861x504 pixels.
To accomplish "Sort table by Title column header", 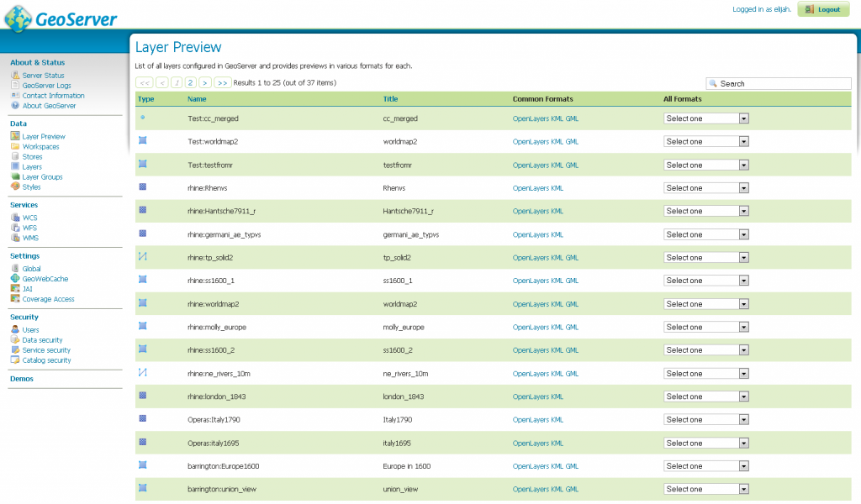I will (x=390, y=99).
